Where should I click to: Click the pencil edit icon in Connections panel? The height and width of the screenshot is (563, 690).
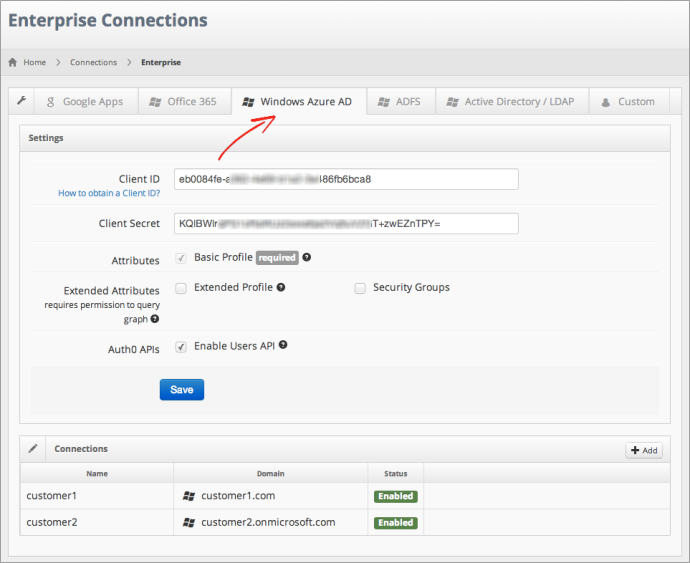33,449
